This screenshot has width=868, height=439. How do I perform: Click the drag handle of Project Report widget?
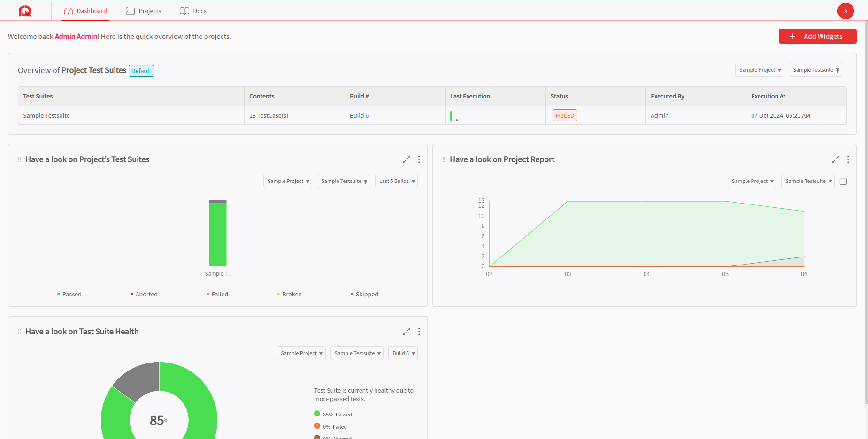coord(444,159)
